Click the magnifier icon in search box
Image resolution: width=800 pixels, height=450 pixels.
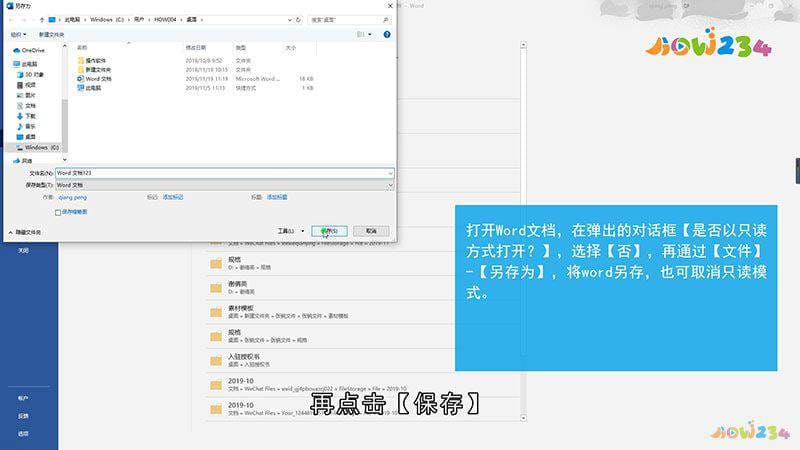pyautogui.click(x=385, y=19)
